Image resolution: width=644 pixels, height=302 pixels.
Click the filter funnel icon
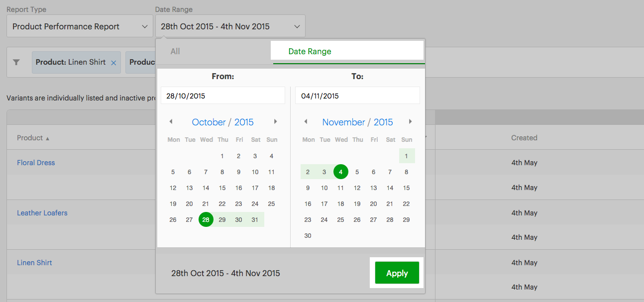[16, 62]
